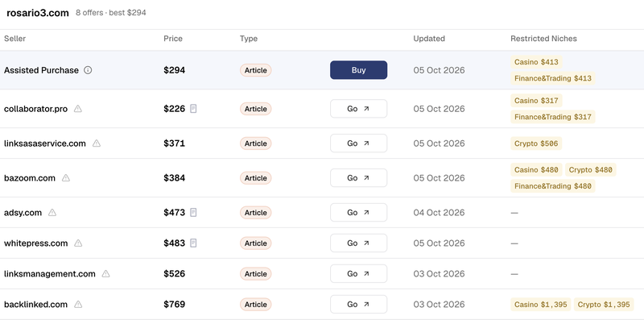
Task: Click the $384 price value
Action: pos(174,177)
